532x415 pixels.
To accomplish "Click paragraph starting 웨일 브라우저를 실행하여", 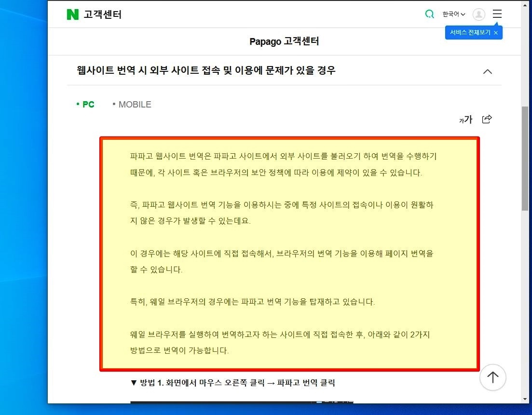I will pos(280,342).
